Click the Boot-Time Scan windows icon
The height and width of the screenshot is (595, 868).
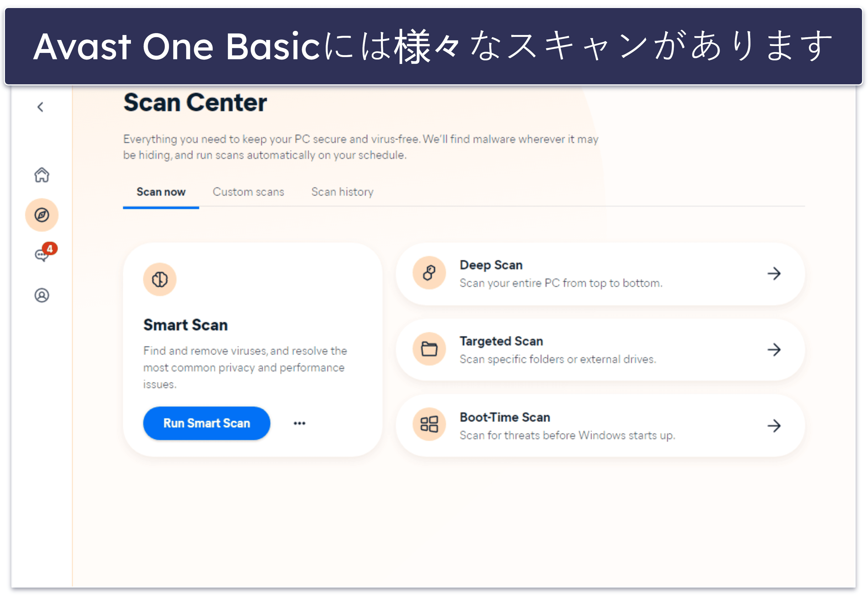(x=429, y=424)
